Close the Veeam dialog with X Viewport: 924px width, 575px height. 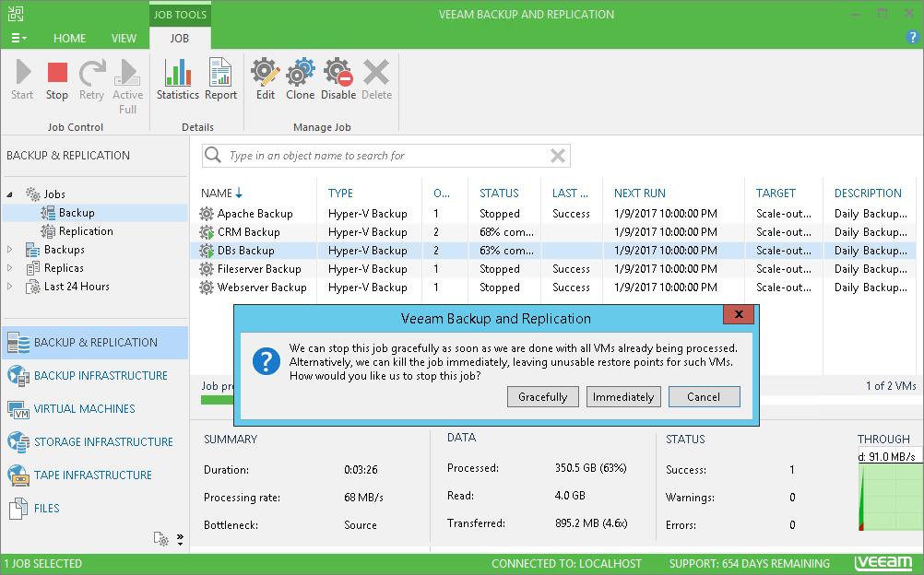tap(739, 314)
